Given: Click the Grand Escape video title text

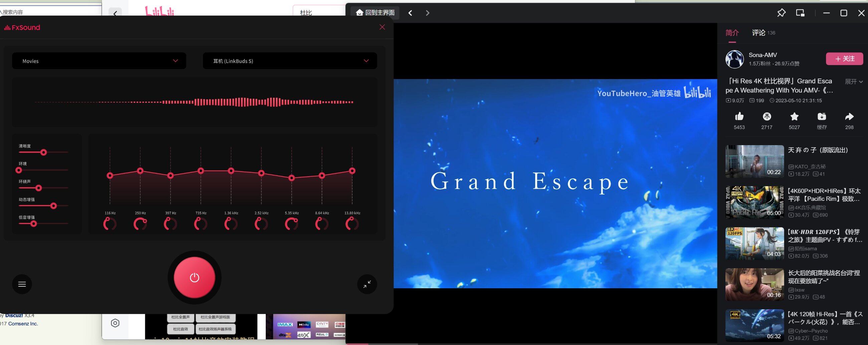Looking at the screenshot, I should coord(780,85).
